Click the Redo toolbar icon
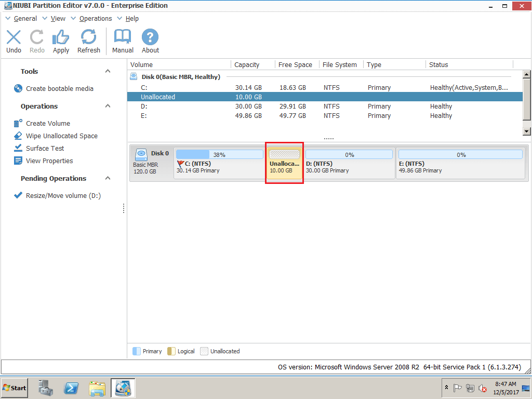Viewport: 532px width, 399px height. (x=37, y=37)
